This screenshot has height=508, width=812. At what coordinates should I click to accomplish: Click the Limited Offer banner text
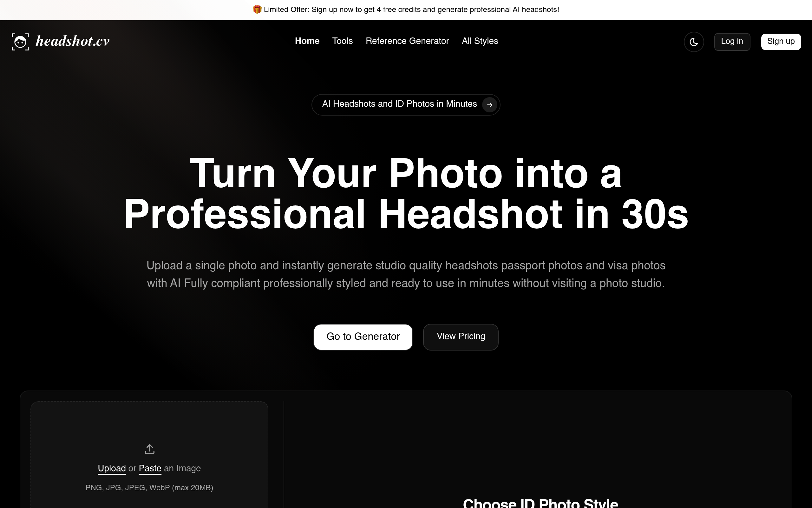pyautogui.click(x=411, y=10)
